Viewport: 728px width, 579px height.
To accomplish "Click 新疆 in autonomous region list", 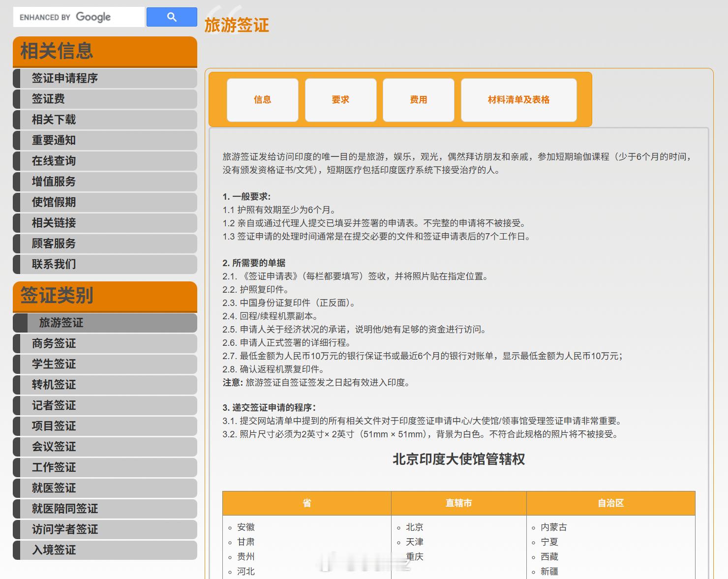I will coord(549,571).
